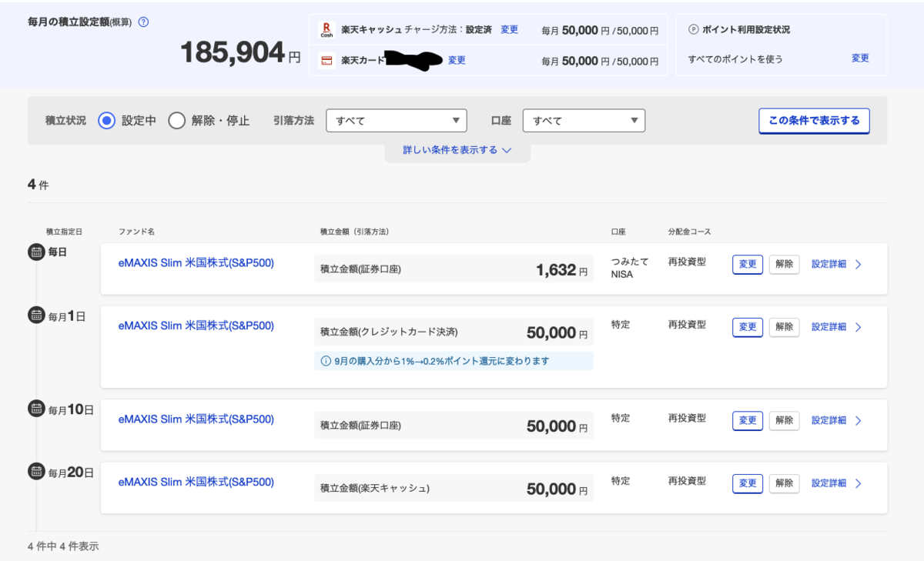
Task: Open 設定詳細 chevron for the 1,632円 row
Action: pos(859,264)
